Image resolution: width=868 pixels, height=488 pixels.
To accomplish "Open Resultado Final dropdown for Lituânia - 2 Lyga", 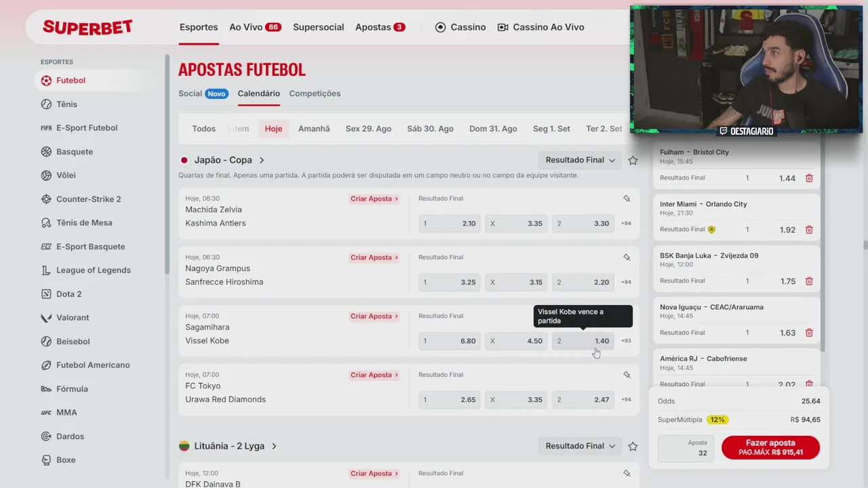I will 580,446.
